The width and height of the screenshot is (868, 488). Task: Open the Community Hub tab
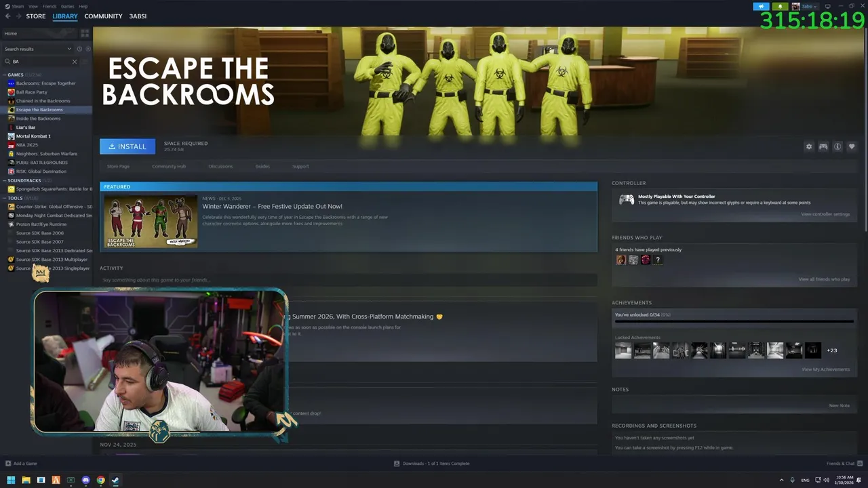point(169,166)
